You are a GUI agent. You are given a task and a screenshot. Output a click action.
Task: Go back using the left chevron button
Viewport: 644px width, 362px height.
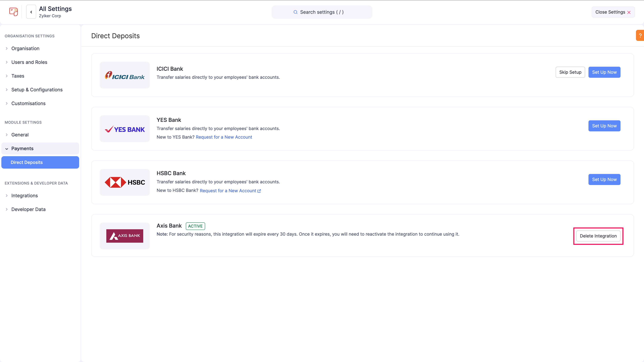click(x=31, y=12)
